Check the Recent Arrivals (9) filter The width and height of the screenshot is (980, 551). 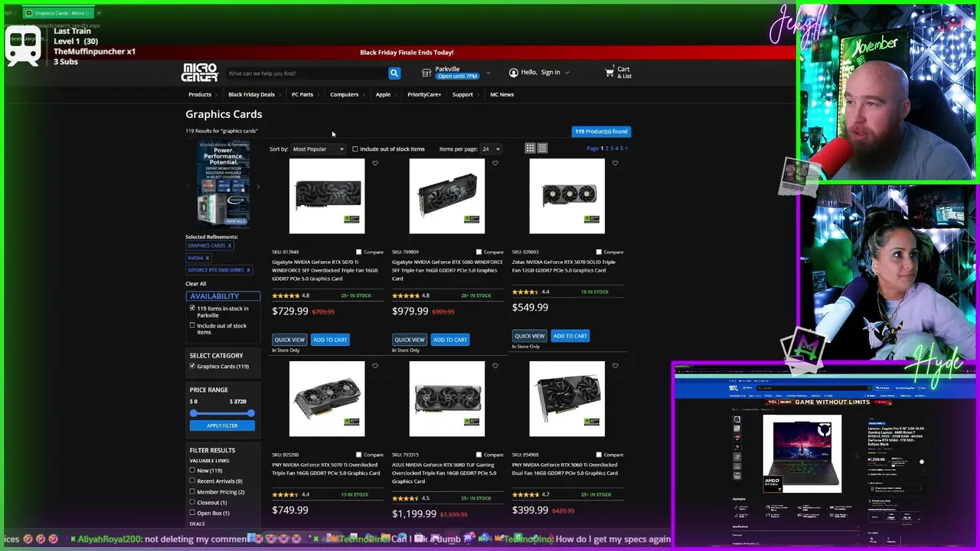coord(192,481)
